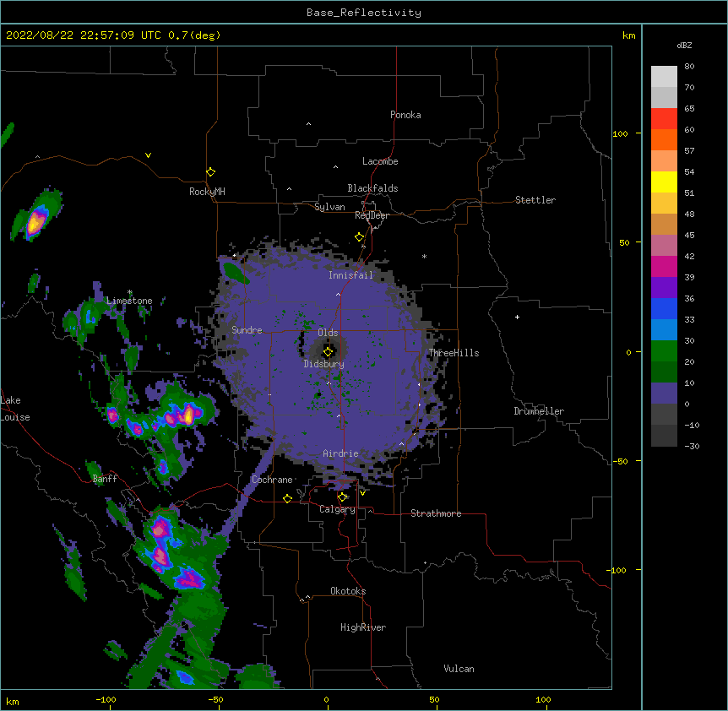Image resolution: width=728 pixels, height=711 pixels.
Task: Click the yellow diamond marker south of RedDeer
Action: click(x=360, y=237)
